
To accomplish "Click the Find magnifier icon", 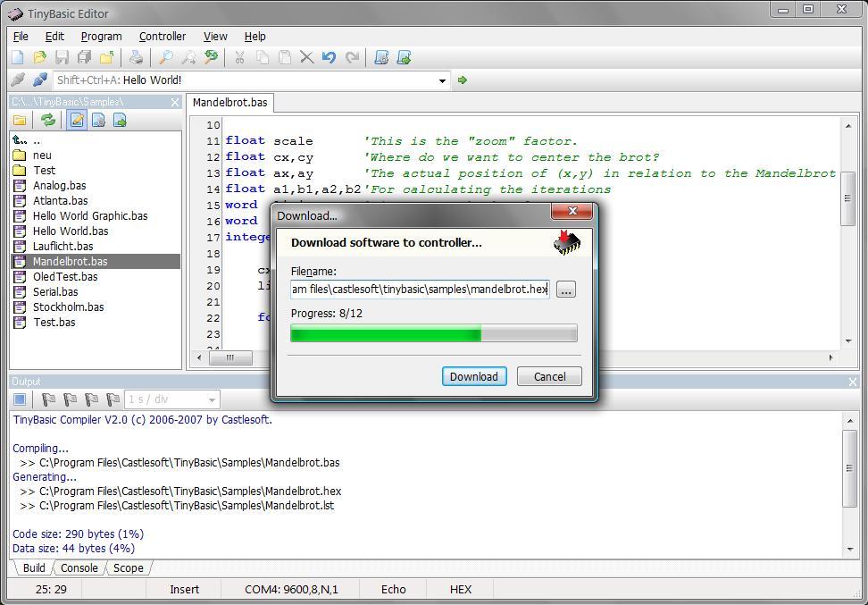I will 165,58.
